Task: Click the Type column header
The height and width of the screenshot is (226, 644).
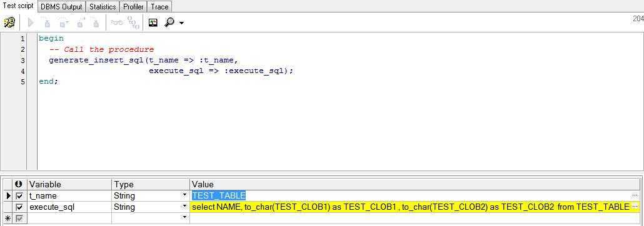Action: tap(151, 185)
